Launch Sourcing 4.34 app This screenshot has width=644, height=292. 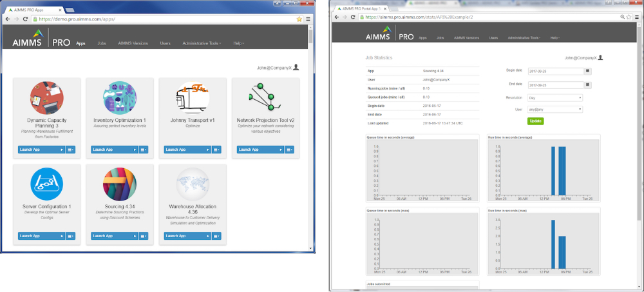(x=115, y=236)
